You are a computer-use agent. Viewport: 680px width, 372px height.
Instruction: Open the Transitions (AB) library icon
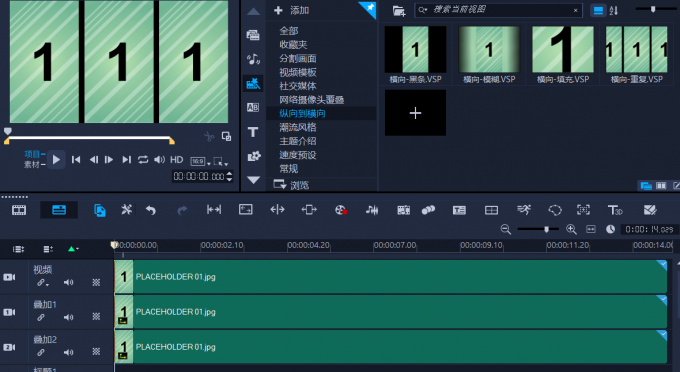point(253,107)
